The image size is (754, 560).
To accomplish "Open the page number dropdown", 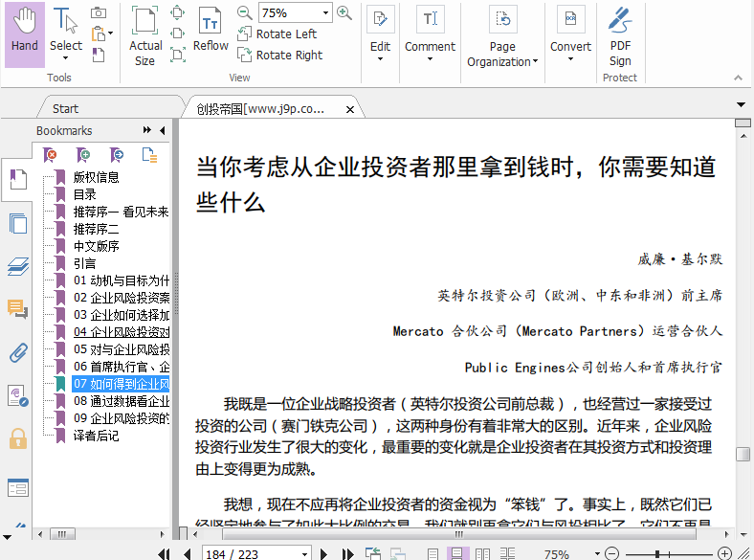I will [x=305, y=554].
